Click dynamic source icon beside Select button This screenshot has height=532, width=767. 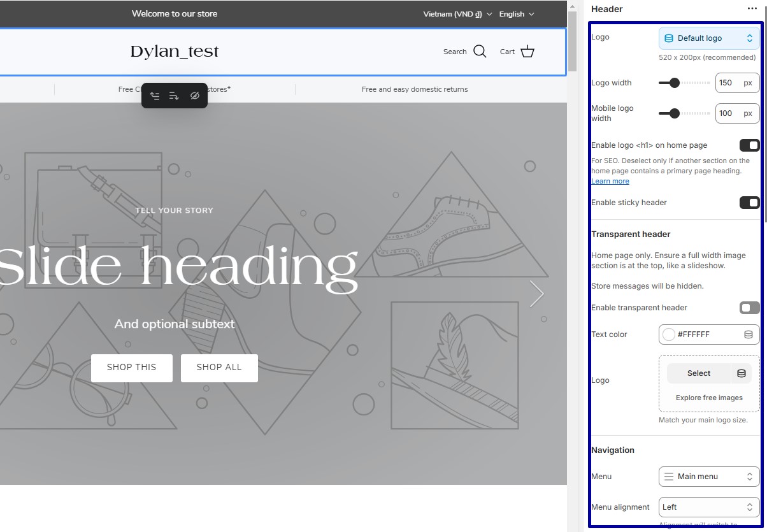tap(742, 373)
